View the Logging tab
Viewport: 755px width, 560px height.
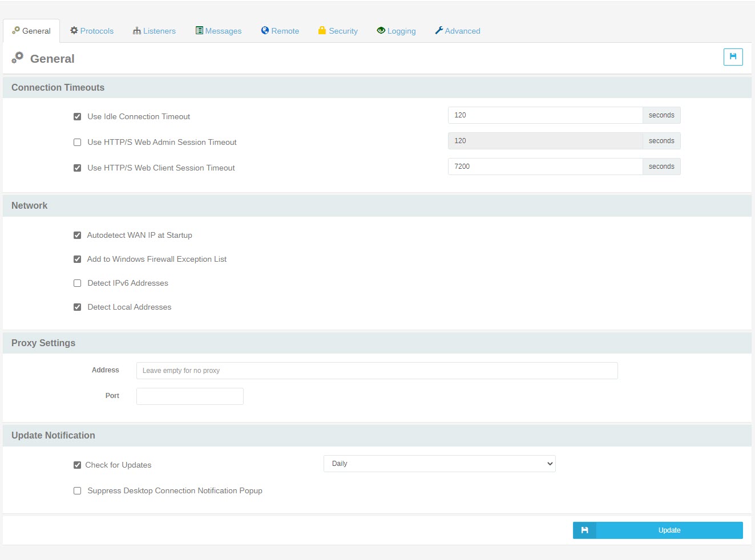(397, 31)
